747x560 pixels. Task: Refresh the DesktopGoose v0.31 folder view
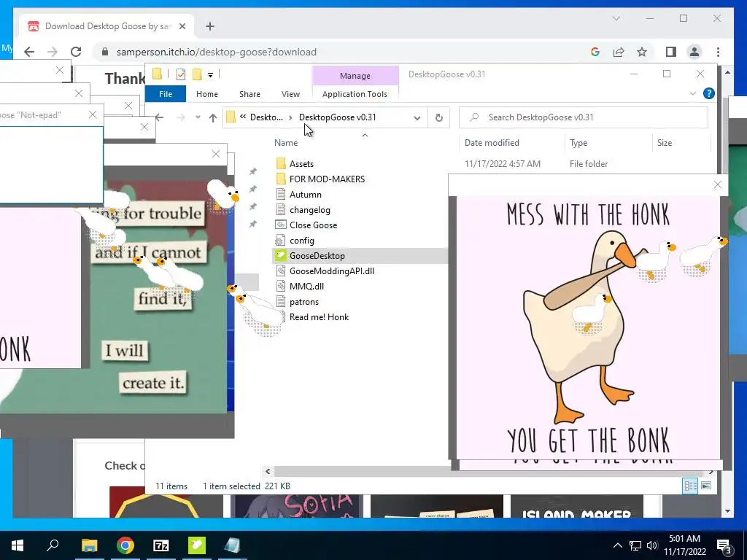click(x=438, y=117)
